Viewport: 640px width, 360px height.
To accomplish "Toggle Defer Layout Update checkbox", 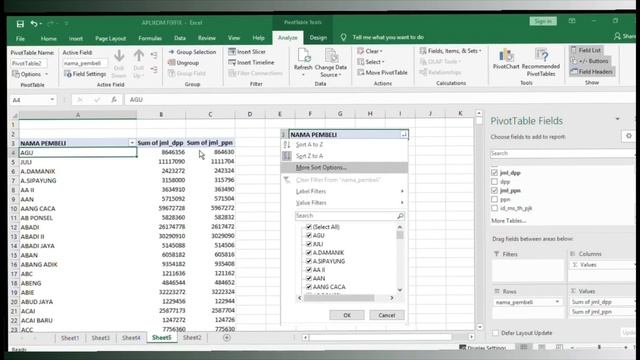I will coord(496,333).
